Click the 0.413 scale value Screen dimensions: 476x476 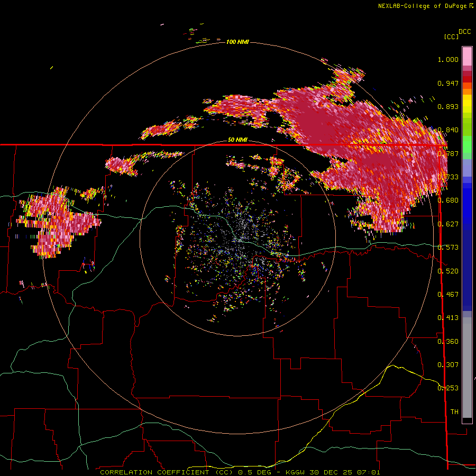coord(448,318)
